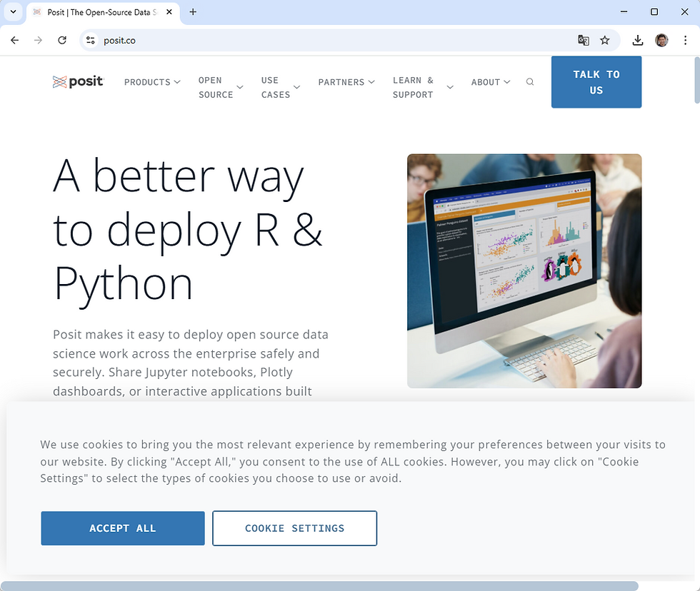The height and width of the screenshot is (591, 700).
Task: Bookmark this page with star icon
Action: (x=605, y=40)
